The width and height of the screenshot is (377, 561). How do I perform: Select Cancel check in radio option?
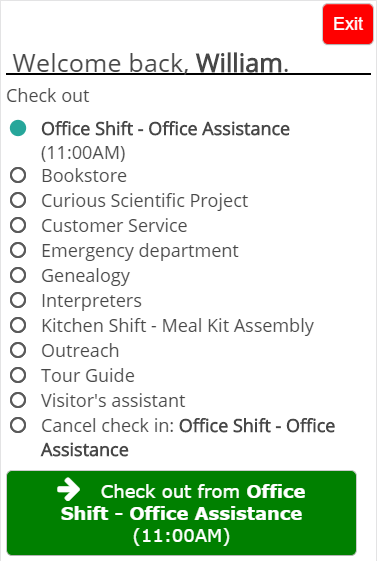tap(18, 426)
